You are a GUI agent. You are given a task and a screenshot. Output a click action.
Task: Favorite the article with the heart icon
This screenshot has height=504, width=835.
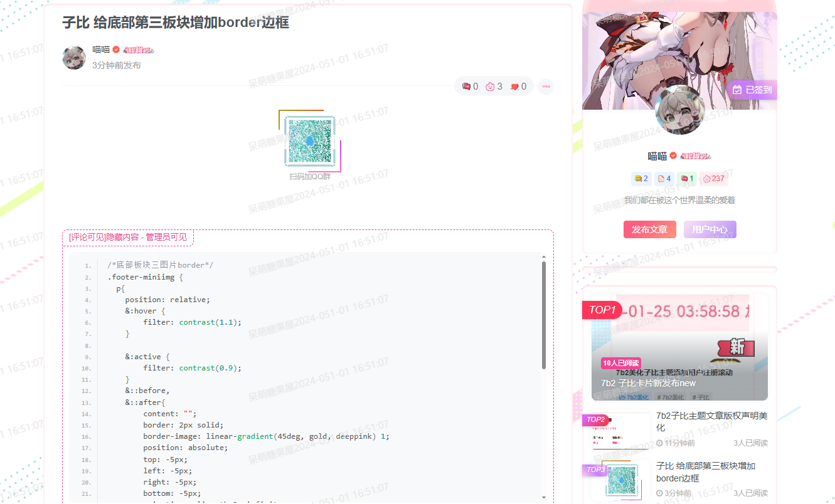point(514,87)
